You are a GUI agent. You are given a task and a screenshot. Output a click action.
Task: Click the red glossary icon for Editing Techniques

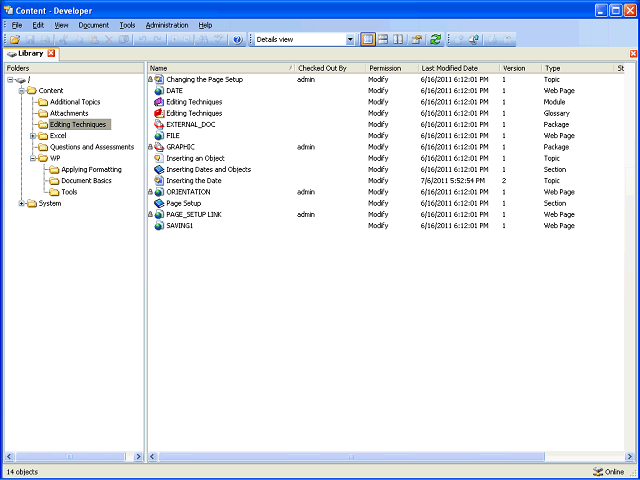coord(159,113)
